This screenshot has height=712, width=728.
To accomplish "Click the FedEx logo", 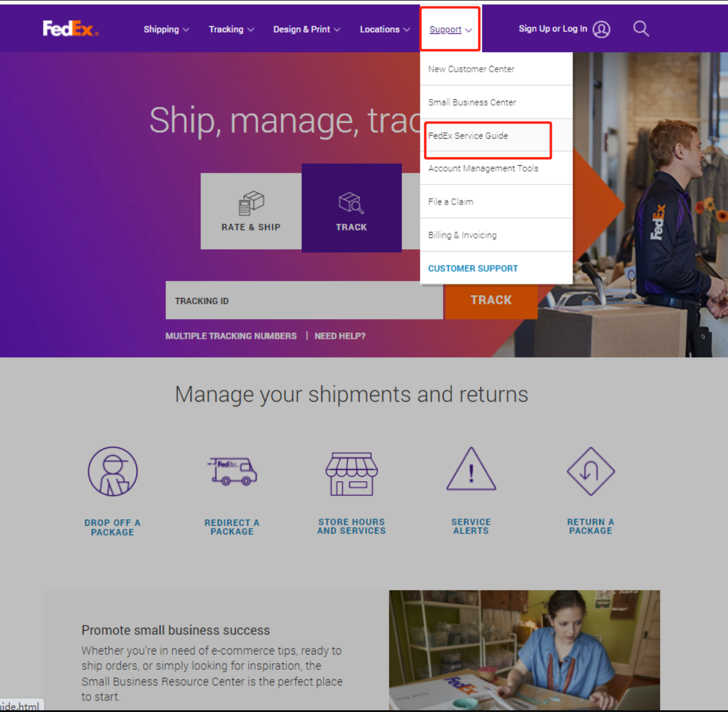I will point(71,28).
